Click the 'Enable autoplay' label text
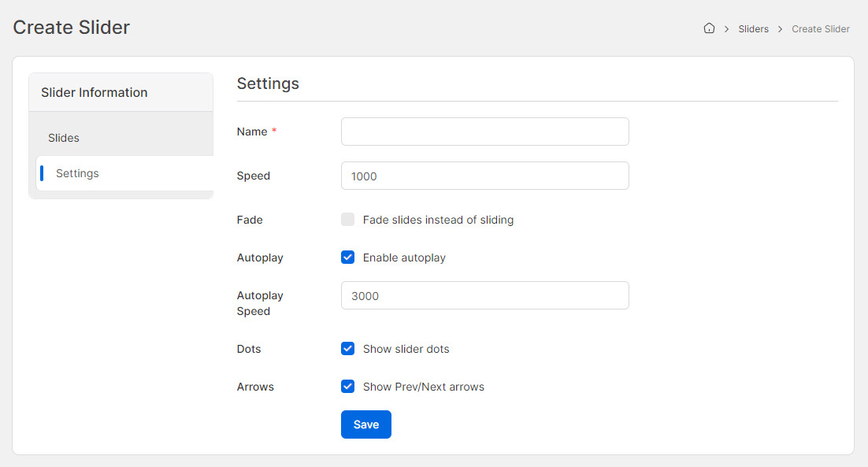The width and height of the screenshot is (868, 467). 404,258
